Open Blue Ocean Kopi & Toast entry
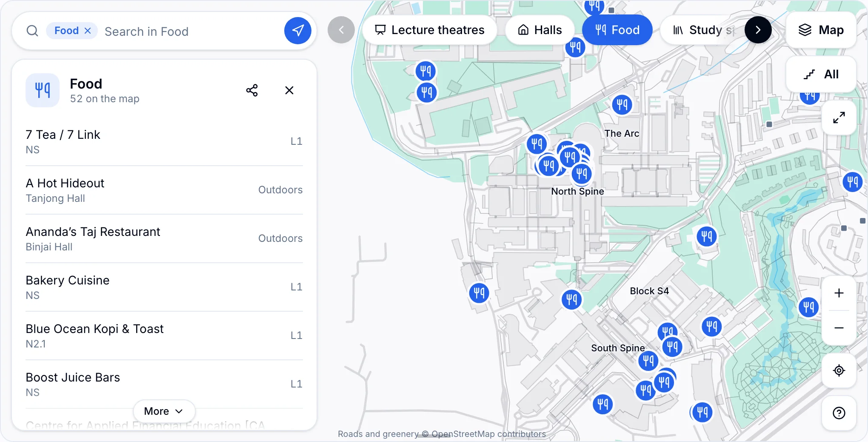Viewport: 868px width, 442px height. [x=164, y=336]
